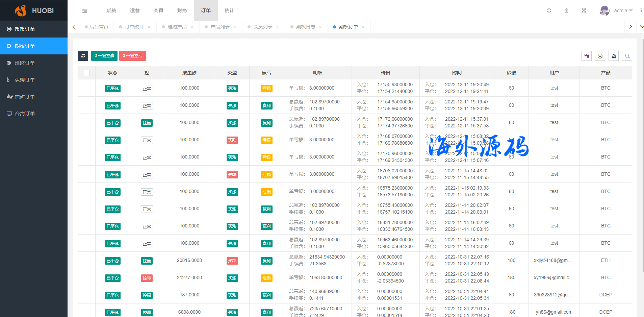Open 合约订单 in the sidebar

click(25, 114)
